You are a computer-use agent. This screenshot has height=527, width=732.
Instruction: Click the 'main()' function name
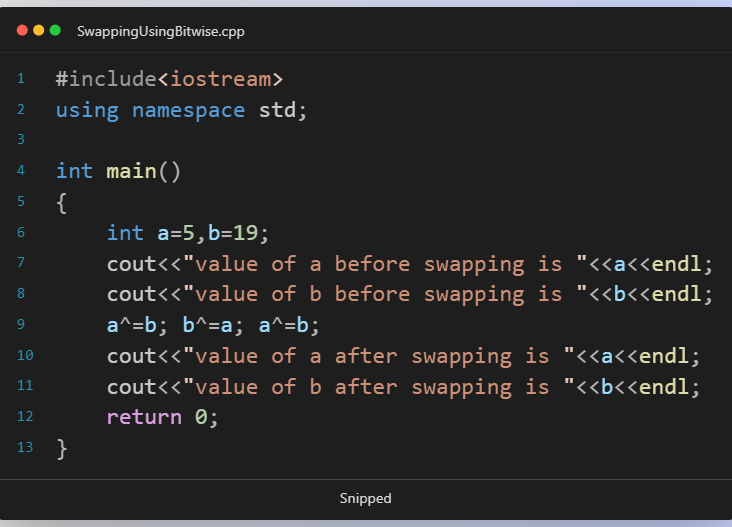[143, 171]
